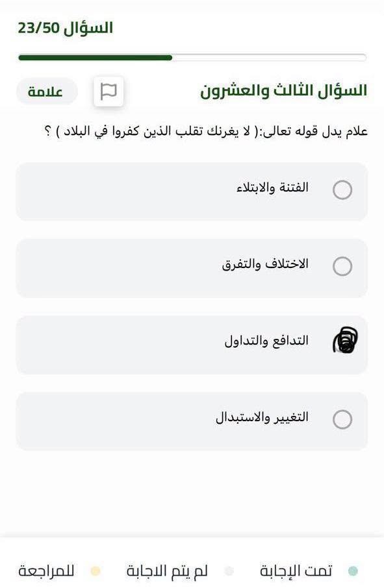
Task: Choose the الفتنة والابتلاء answer text
Action: pyautogui.click(x=272, y=188)
